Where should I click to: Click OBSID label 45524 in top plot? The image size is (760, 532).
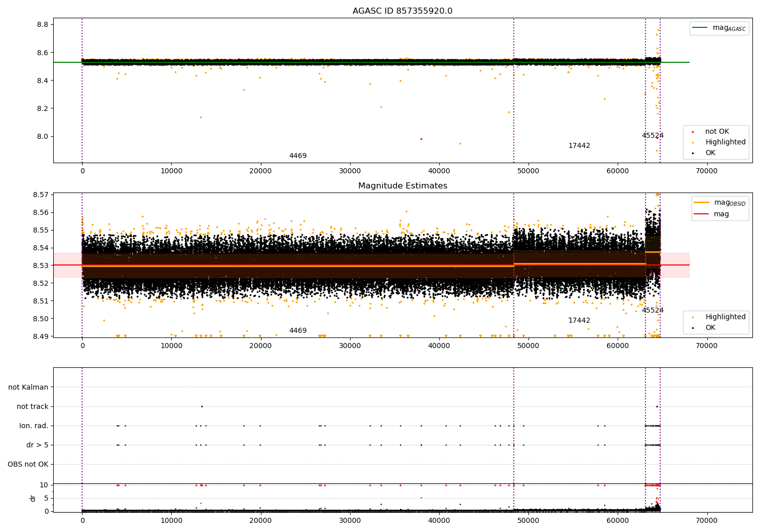click(653, 136)
